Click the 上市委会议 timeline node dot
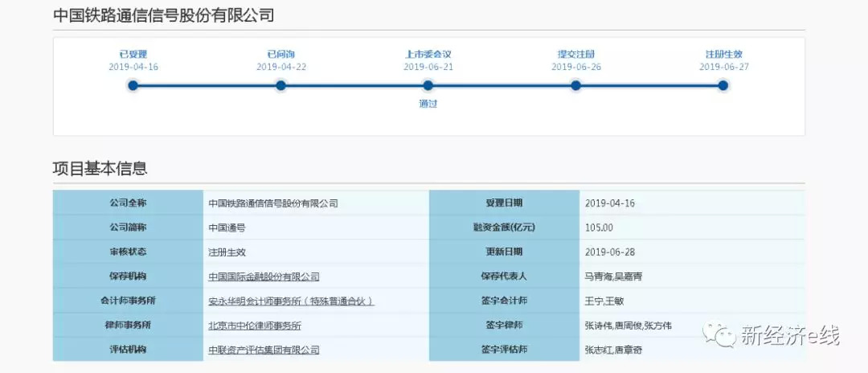 (428, 85)
